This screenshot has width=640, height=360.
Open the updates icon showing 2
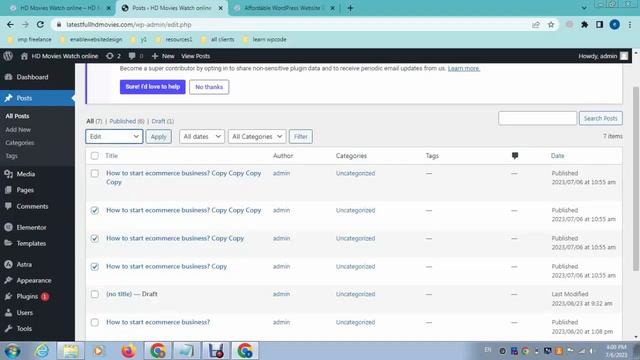click(109, 56)
